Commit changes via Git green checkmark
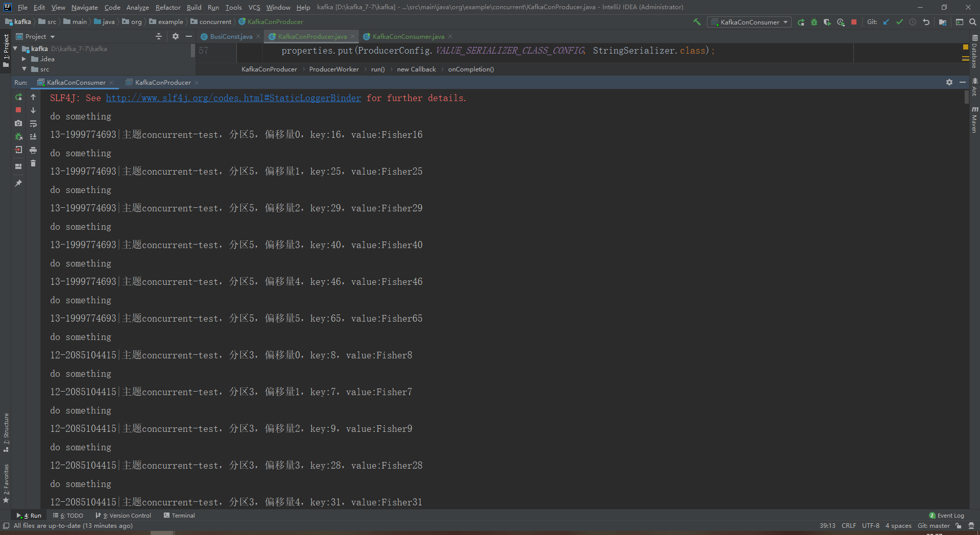This screenshot has width=980, height=535. point(899,22)
